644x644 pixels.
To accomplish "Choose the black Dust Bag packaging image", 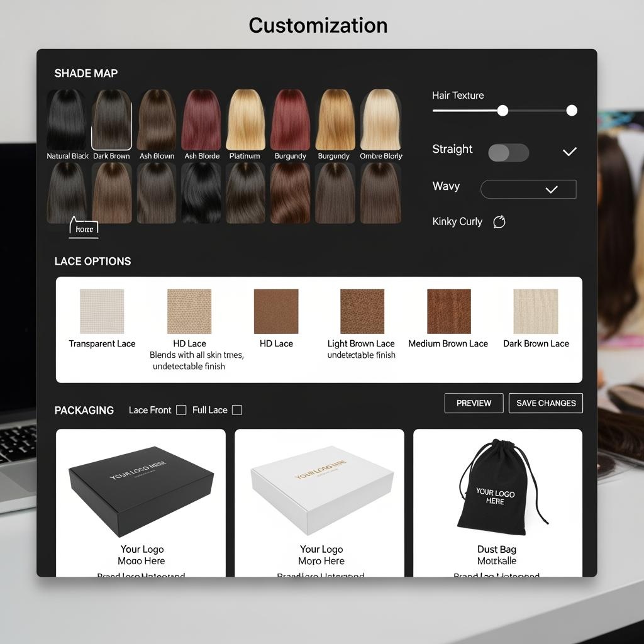I will click(497, 484).
